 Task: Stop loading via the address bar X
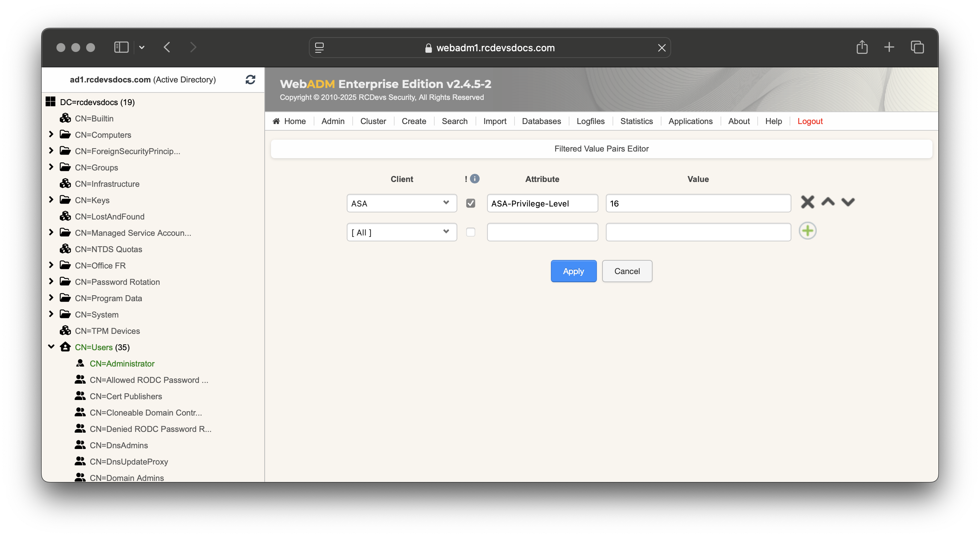pyautogui.click(x=661, y=48)
